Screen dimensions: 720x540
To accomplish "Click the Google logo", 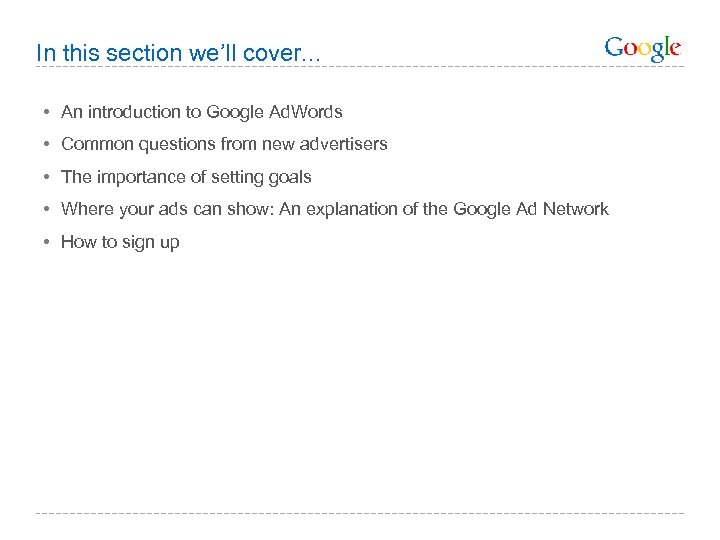I will click(643, 48).
